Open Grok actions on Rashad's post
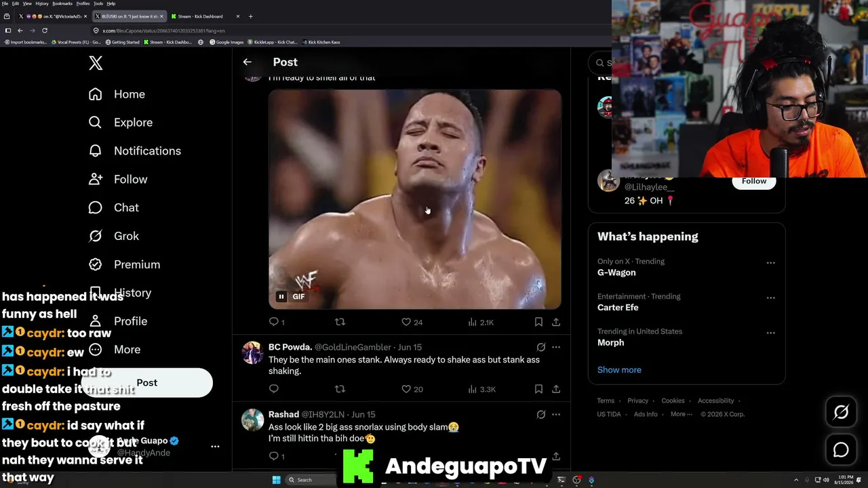The width and height of the screenshot is (868, 488). 541,414
